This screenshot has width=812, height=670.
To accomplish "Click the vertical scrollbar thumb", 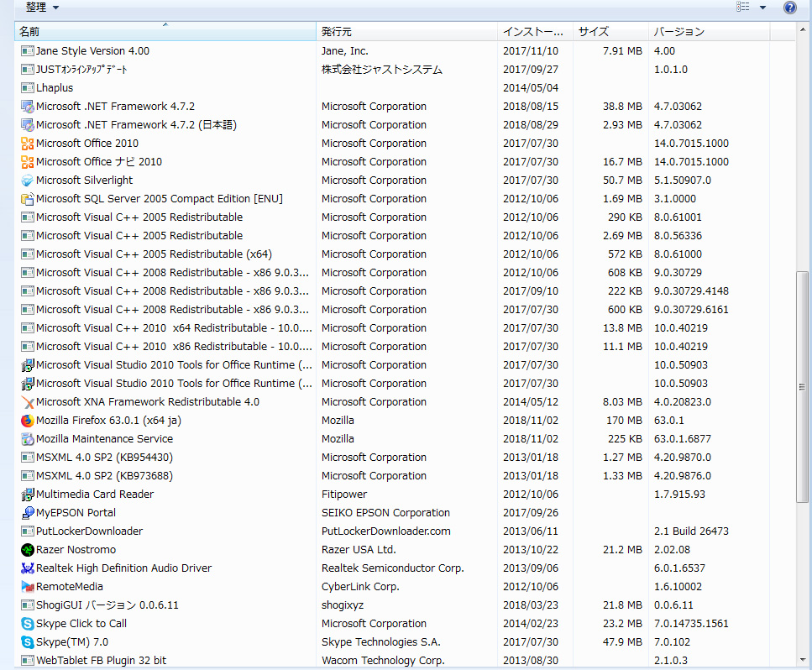I will [x=803, y=386].
